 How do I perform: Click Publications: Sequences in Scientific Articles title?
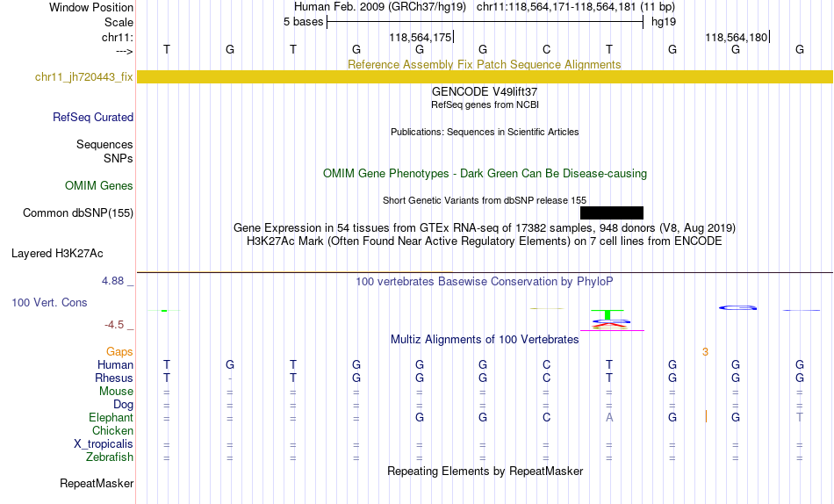tap(485, 132)
